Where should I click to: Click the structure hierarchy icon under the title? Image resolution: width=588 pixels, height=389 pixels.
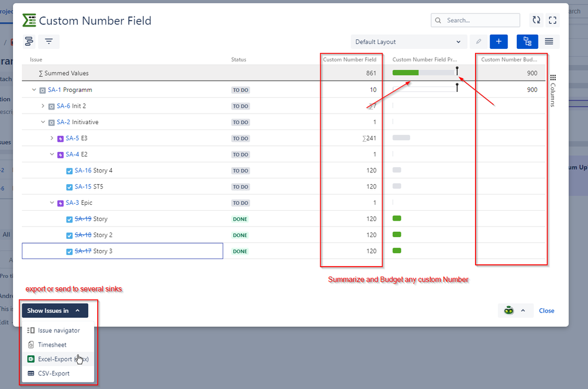[29, 41]
